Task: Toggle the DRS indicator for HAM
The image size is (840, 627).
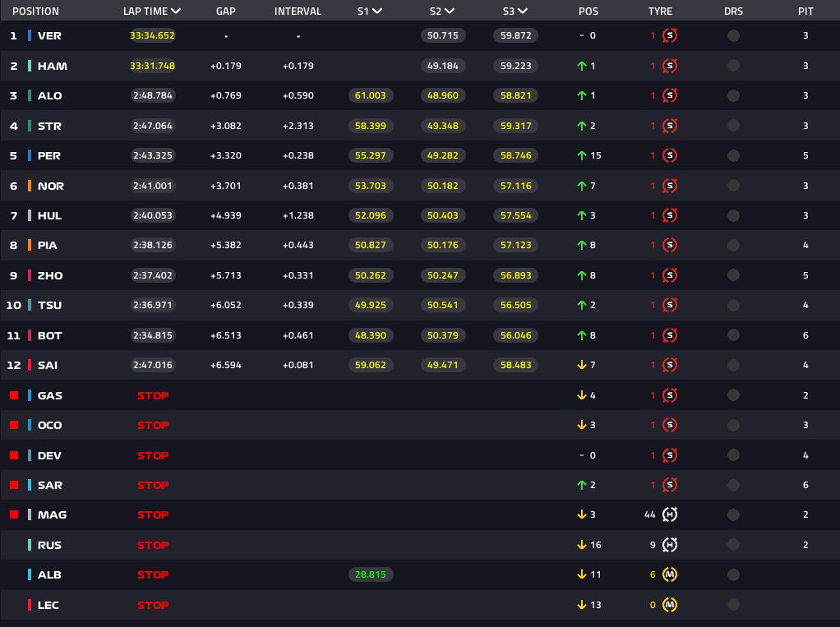Action: [x=733, y=66]
